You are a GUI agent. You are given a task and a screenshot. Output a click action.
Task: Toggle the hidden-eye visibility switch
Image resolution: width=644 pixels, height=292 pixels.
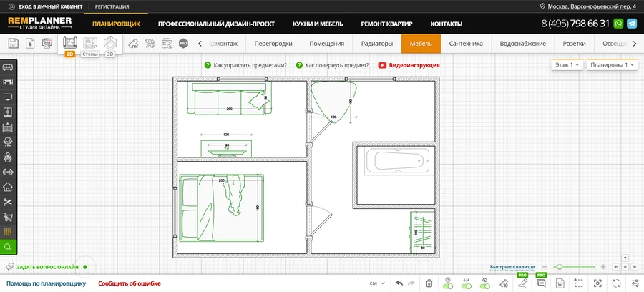pyautogui.click(x=486, y=283)
